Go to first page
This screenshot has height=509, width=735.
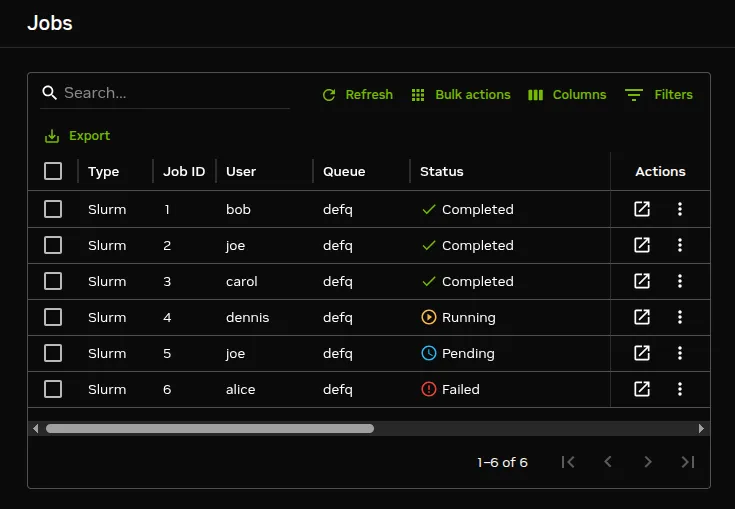(568, 462)
